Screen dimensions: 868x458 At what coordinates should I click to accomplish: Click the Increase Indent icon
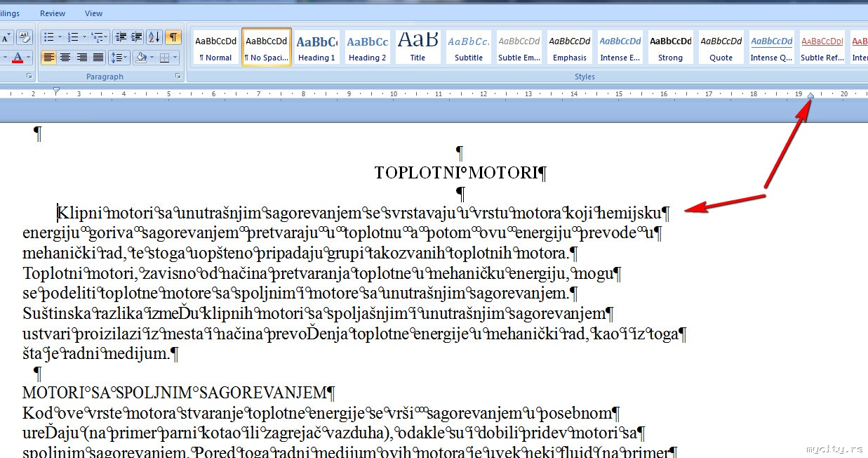(137, 37)
